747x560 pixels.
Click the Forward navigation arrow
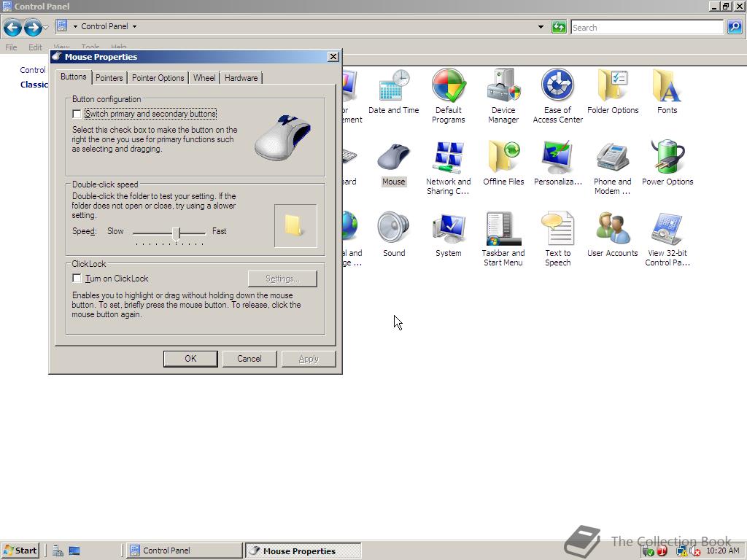[x=32, y=28]
